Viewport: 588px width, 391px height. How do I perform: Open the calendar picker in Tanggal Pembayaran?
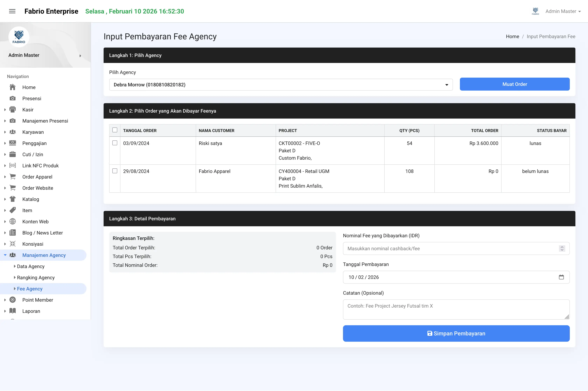click(561, 277)
